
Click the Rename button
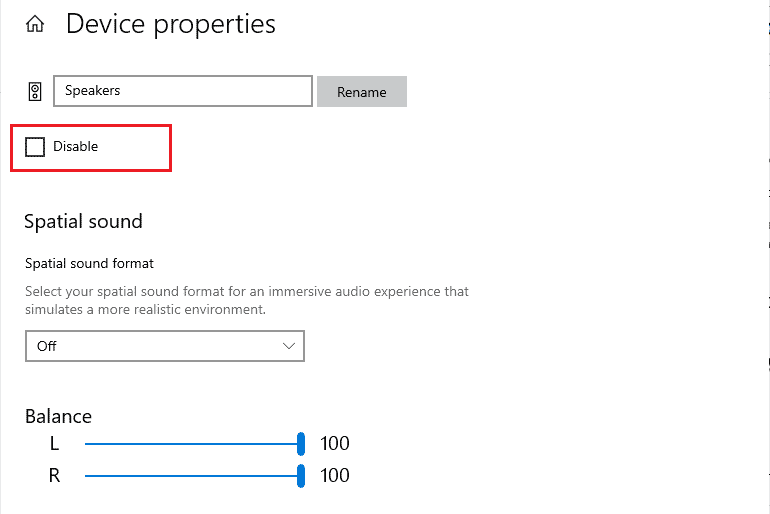coord(361,91)
